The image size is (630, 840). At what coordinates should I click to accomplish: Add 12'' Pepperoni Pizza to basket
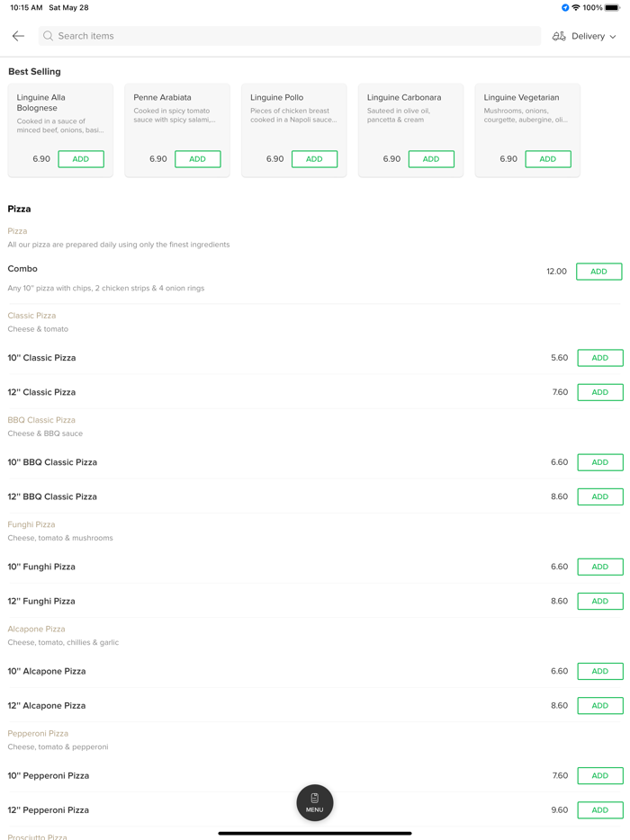pos(599,810)
